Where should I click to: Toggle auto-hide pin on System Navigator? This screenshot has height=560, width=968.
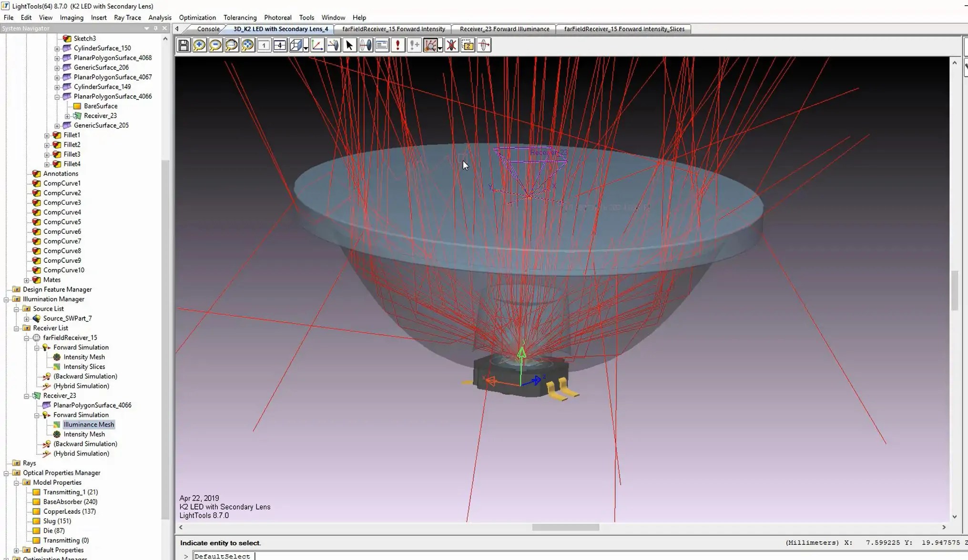[155, 28]
